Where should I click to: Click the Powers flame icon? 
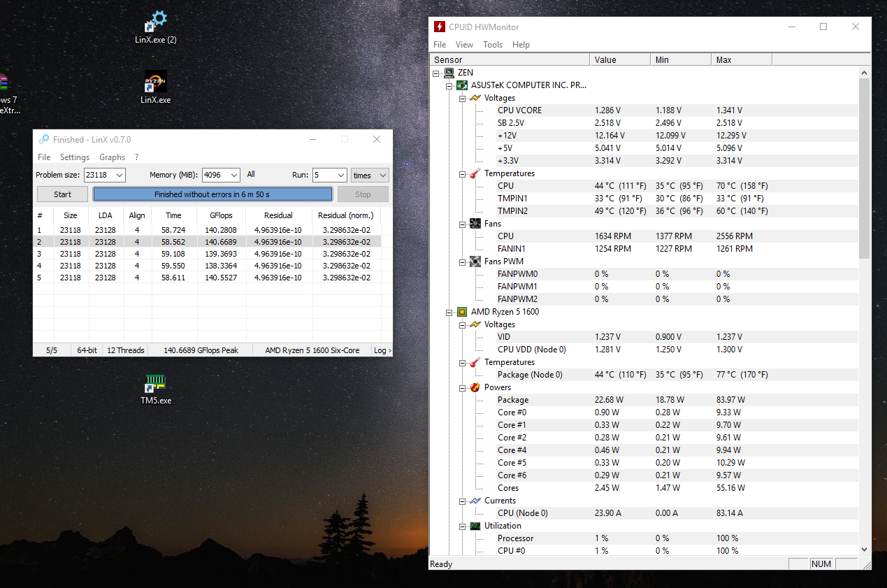point(475,387)
